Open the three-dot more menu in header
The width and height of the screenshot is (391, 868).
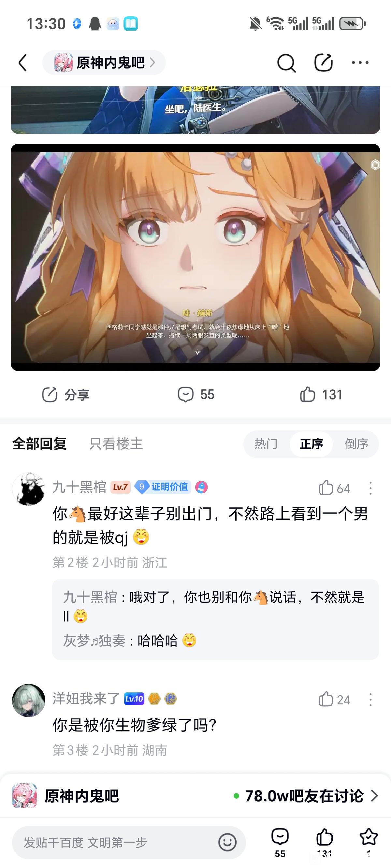point(360,62)
